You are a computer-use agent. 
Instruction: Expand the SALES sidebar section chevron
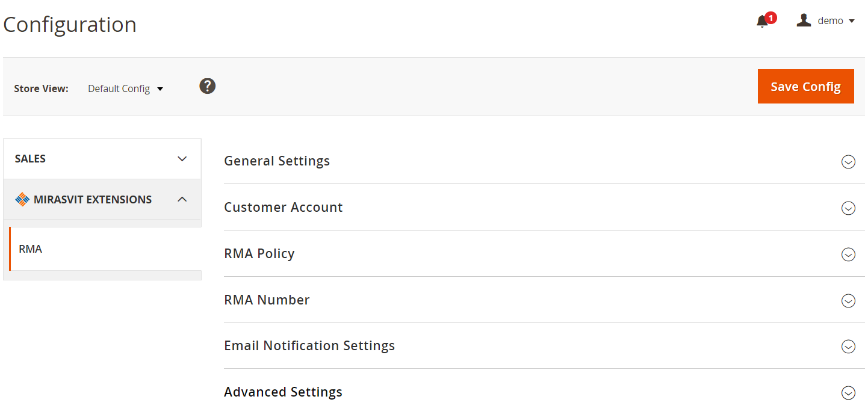point(182,159)
